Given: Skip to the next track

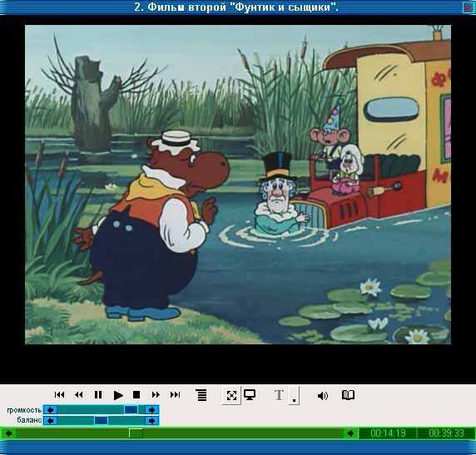Looking at the screenshot, I should [175, 394].
